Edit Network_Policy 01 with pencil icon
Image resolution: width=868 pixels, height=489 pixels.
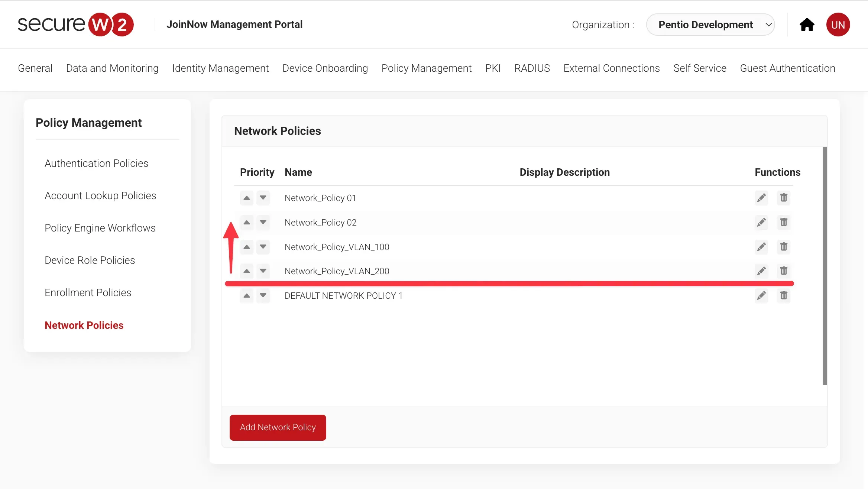(x=761, y=198)
